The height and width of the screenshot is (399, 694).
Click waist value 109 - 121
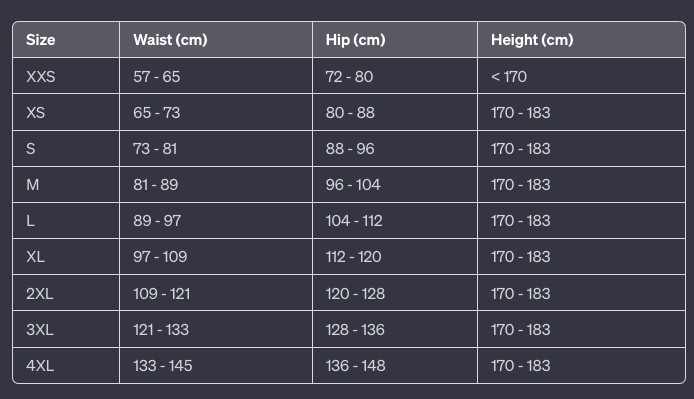tap(162, 294)
